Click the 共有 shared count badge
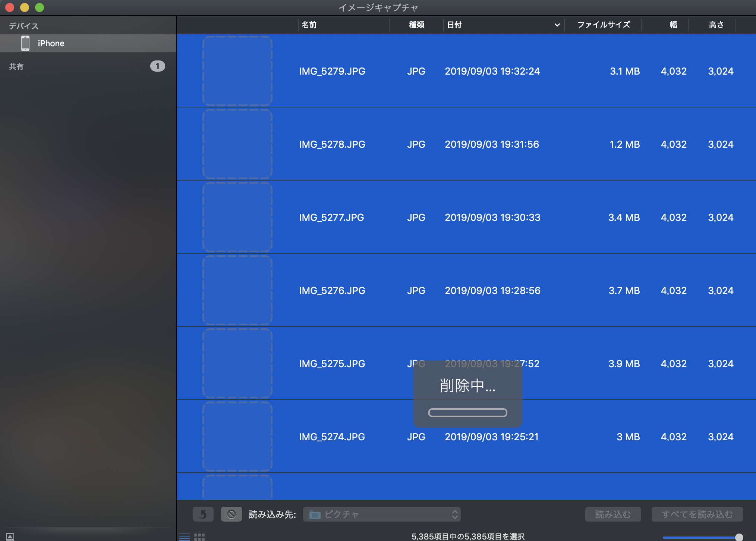 pyautogui.click(x=157, y=66)
